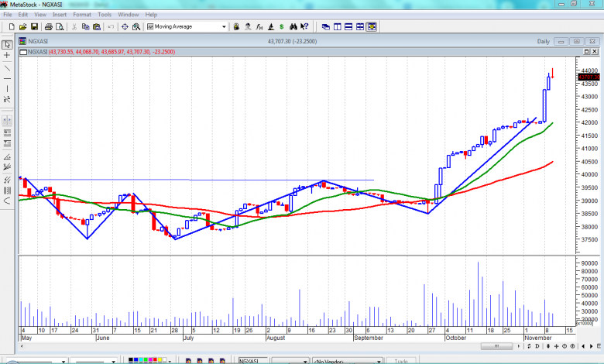Click the Copy icon in toolbar
This screenshot has width=604, height=364.
click(85, 26)
